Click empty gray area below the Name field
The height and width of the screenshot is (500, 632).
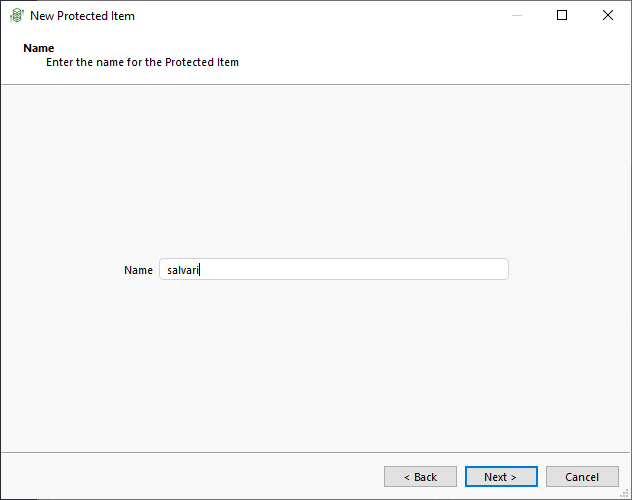pyautogui.click(x=314, y=363)
